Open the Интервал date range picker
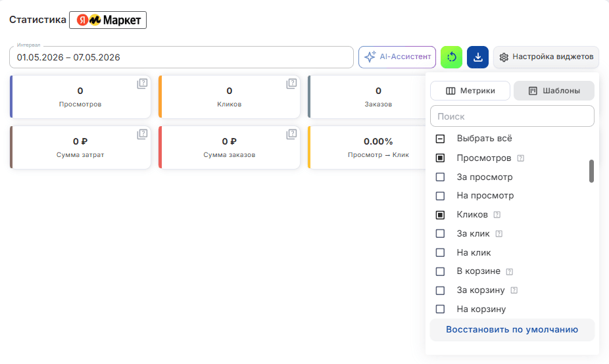 182,57
